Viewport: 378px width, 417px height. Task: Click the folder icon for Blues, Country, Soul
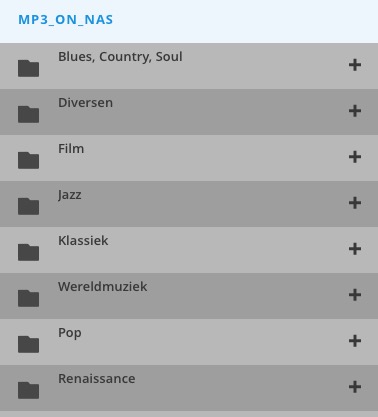pyautogui.click(x=28, y=68)
